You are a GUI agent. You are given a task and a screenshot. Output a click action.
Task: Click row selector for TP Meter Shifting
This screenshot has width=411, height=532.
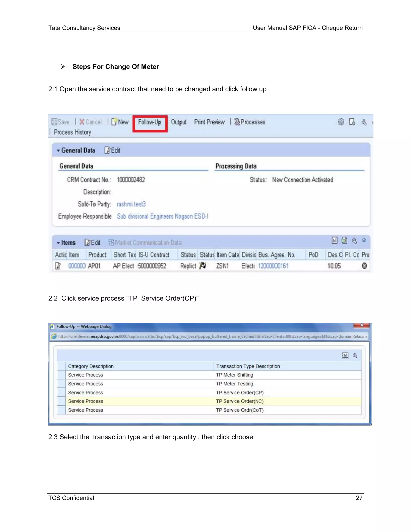[x=61, y=375]
